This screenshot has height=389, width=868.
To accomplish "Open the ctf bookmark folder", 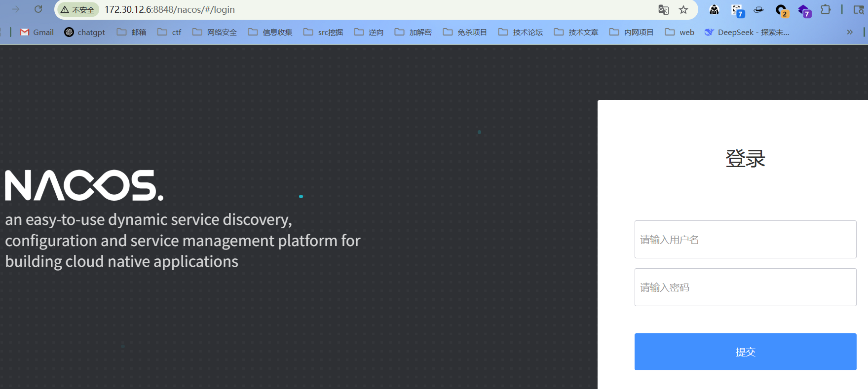I will click(169, 32).
